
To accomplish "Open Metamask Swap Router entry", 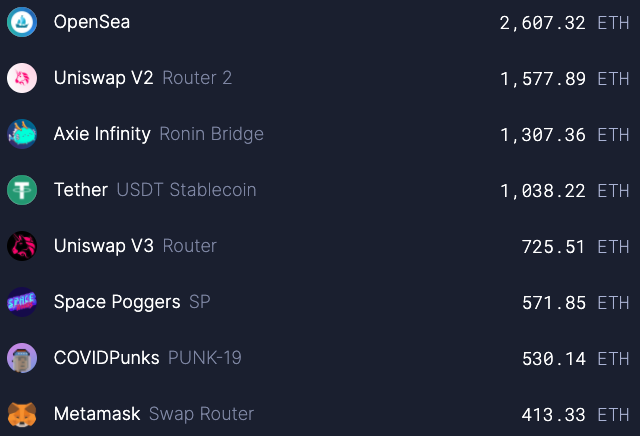I will (x=153, y=413).
